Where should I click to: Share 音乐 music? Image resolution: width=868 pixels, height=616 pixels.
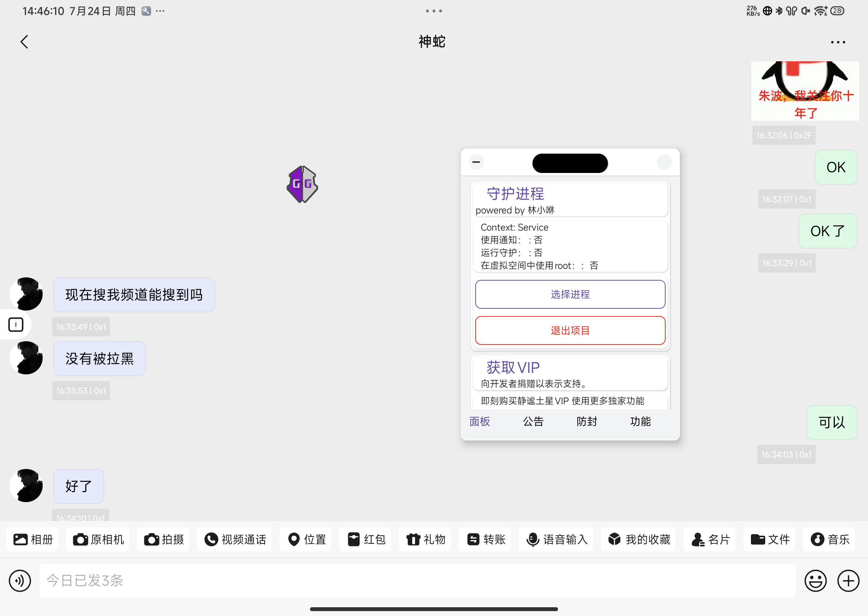(x=829, y=539)
